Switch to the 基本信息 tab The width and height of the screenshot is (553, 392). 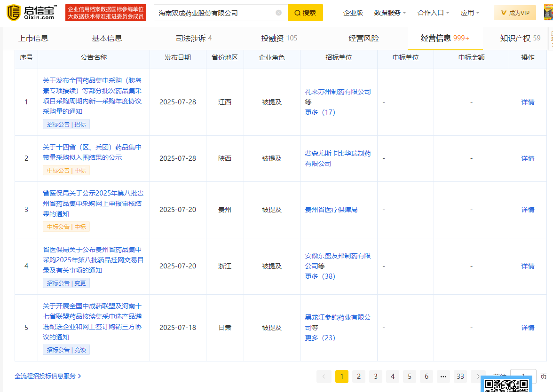107,38
